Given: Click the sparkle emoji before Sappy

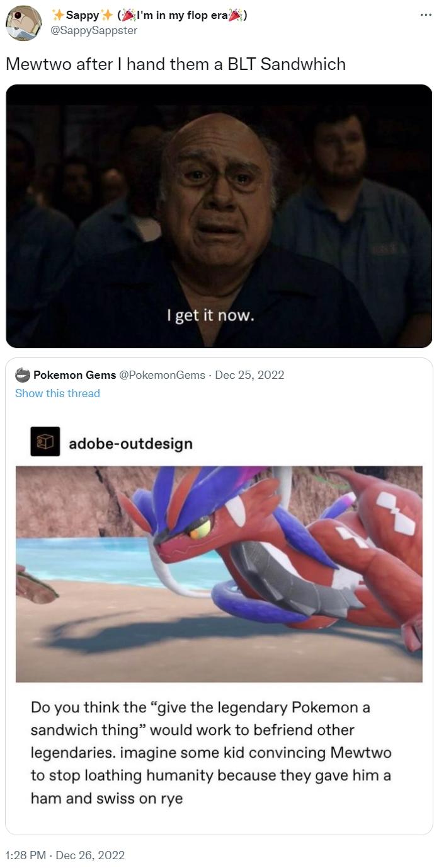Looking at the screenshot, I should (57, 15).
